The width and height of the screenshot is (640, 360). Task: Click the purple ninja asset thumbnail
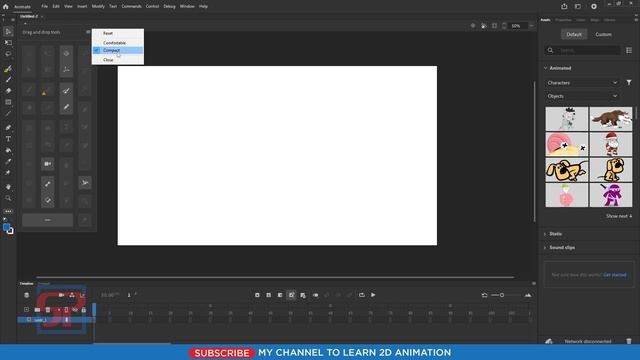tap(611, 195)
